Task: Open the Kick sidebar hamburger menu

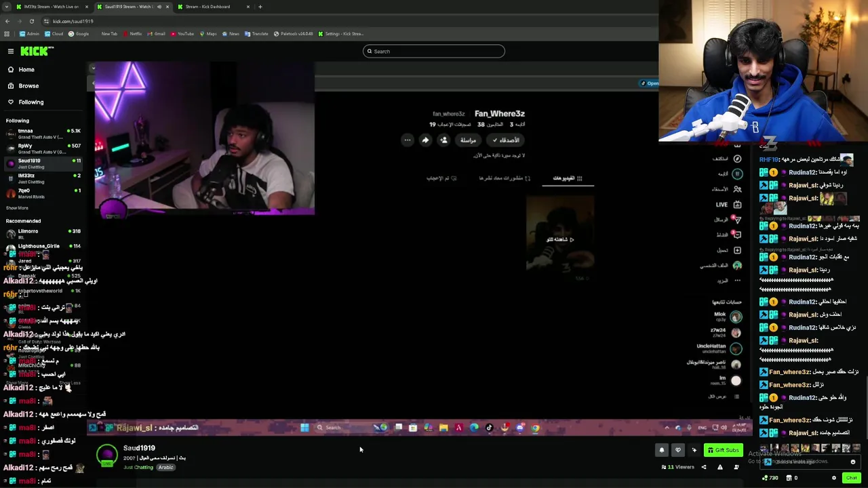Action: click(x=11, y=52)
